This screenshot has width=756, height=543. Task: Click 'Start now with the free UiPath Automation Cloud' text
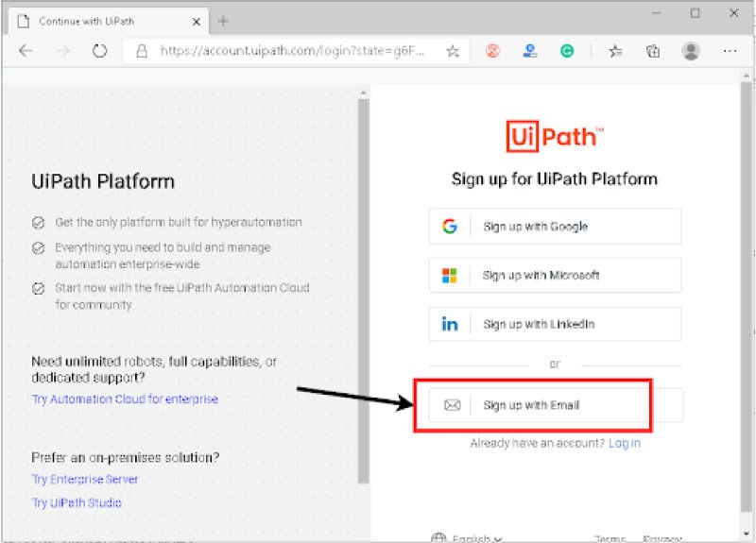pyautogui.click(x=181, y=288)
